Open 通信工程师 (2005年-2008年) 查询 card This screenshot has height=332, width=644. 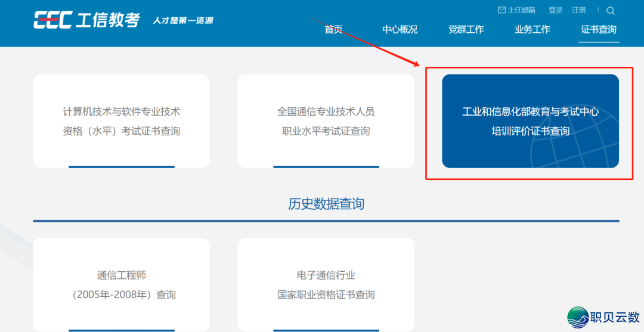(x=122, y=284)
